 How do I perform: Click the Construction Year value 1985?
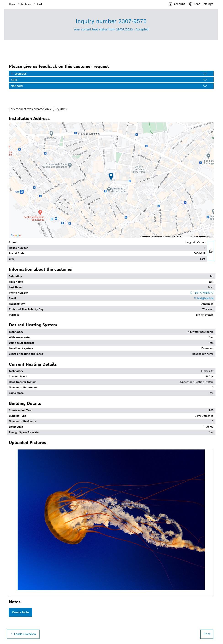pos(210,410)
